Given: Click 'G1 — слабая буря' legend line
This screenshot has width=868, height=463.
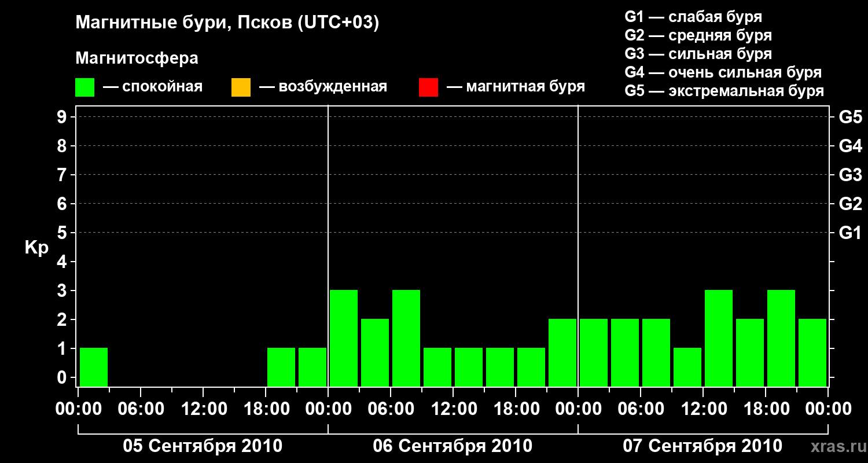Looking at the screenshot, I should 693,17.
